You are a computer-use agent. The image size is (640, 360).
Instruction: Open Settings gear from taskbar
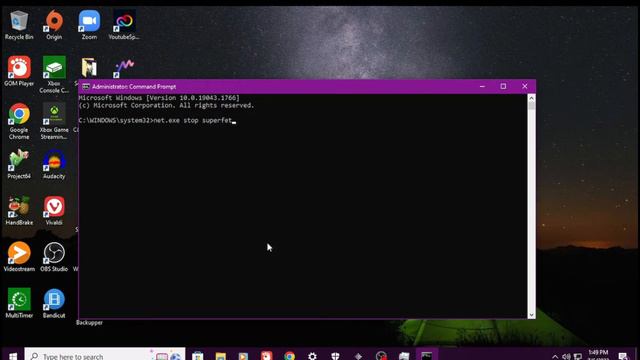click(x=312, y=356)
